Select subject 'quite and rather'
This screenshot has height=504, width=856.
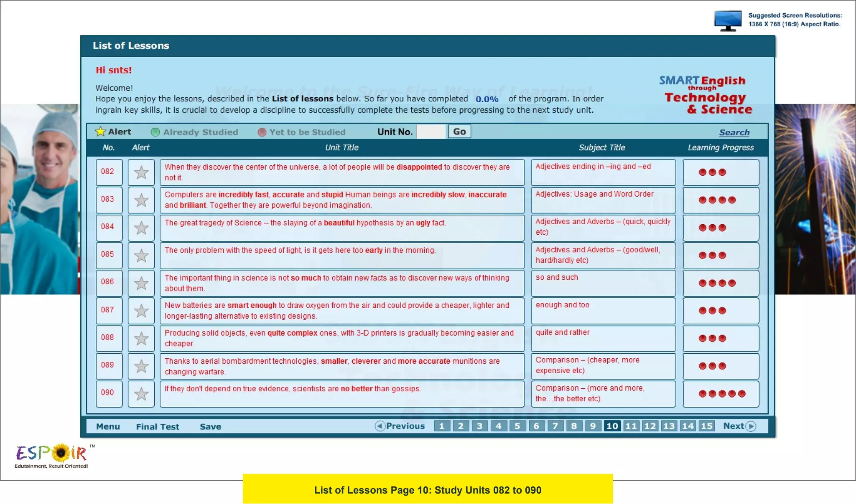pyautogui.click(x=604, y=338)
